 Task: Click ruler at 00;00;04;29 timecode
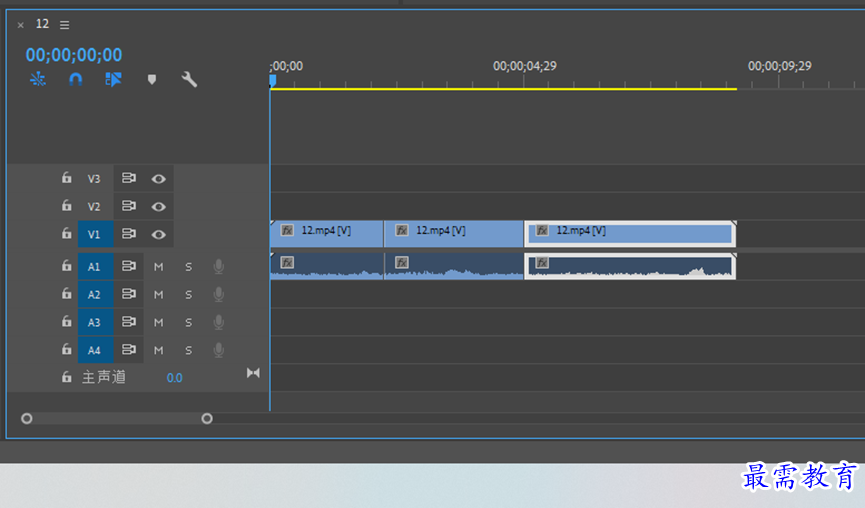pyautogui.click(x=525, y=66)
